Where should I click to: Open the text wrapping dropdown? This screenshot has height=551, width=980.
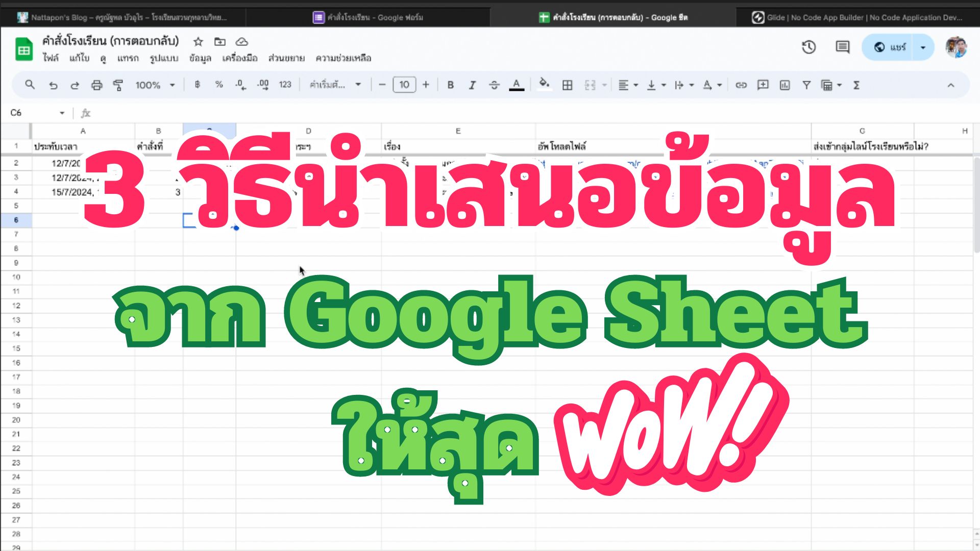point(684,85)
